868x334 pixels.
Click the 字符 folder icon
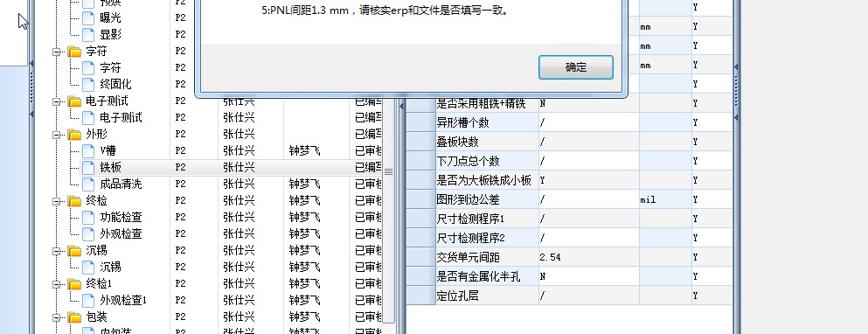[x=74, y=52]
